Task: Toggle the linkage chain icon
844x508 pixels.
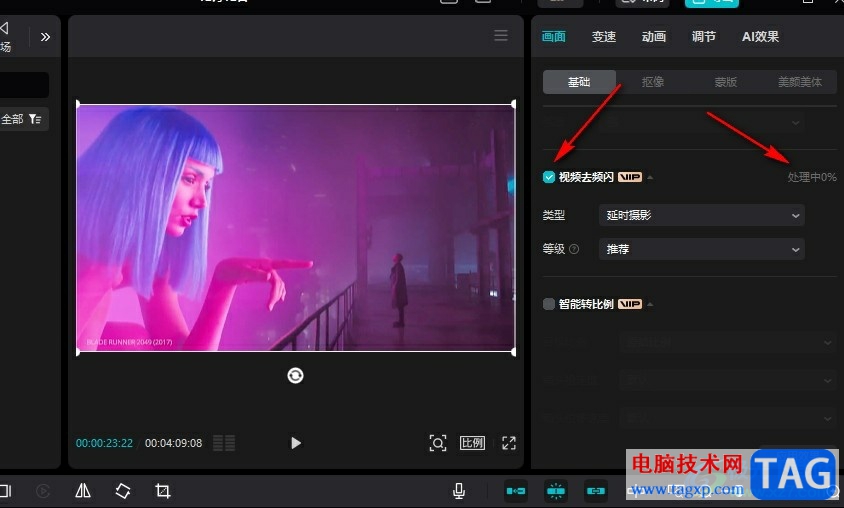Action: 595,491
